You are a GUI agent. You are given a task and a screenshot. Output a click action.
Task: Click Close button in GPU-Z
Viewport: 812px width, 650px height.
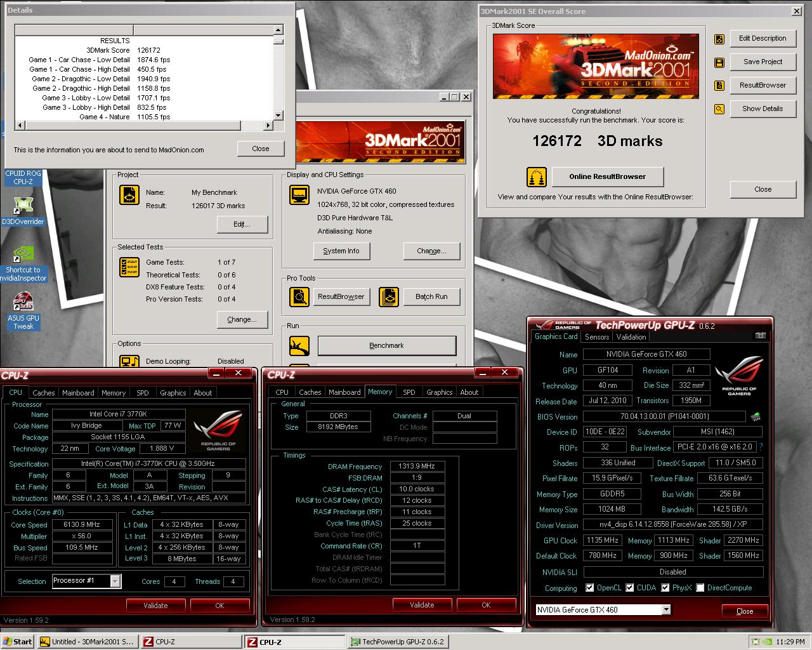(x=745, y=611)
